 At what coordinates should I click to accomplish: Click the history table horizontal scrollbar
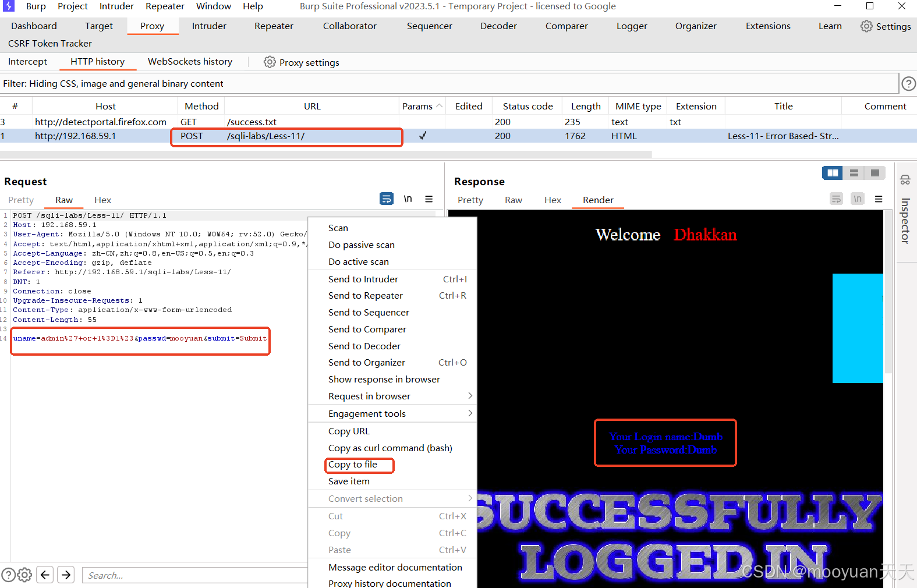[326, 154]
